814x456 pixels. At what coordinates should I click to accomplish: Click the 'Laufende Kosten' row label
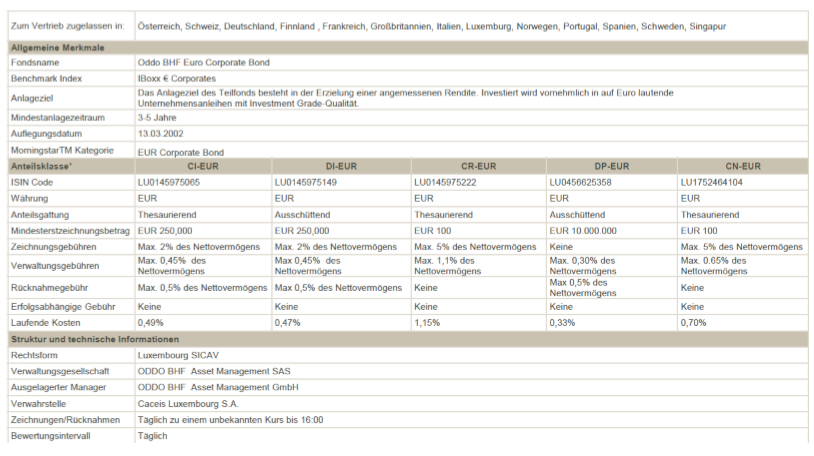tap(46, 323)
